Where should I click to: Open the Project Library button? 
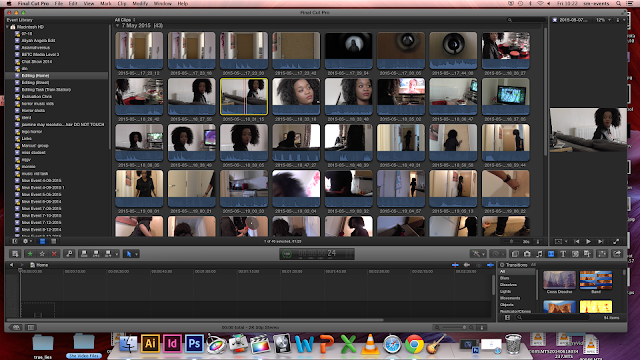click(x=16, y=327)
